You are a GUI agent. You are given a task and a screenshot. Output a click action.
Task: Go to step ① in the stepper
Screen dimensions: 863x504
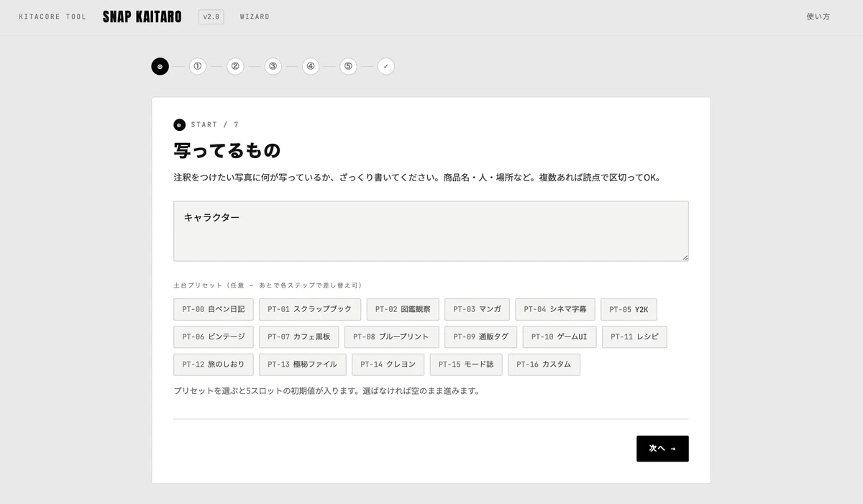[198, 66]
